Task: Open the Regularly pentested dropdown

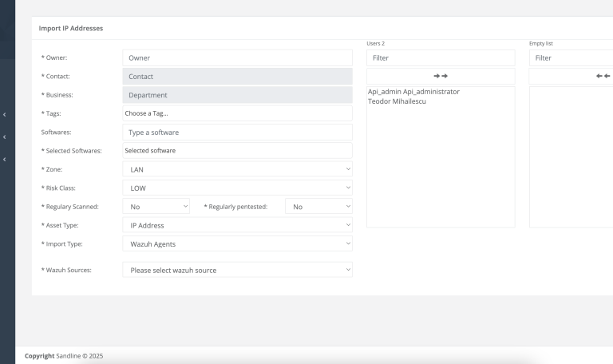Action: point(318,207)
